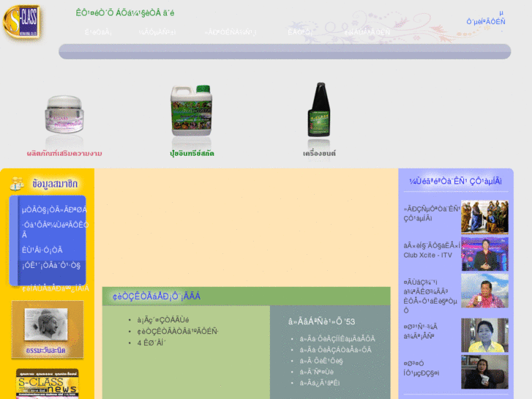
Task: Open the third bullet under the '53 heading
Action: [x=321, y=361]
